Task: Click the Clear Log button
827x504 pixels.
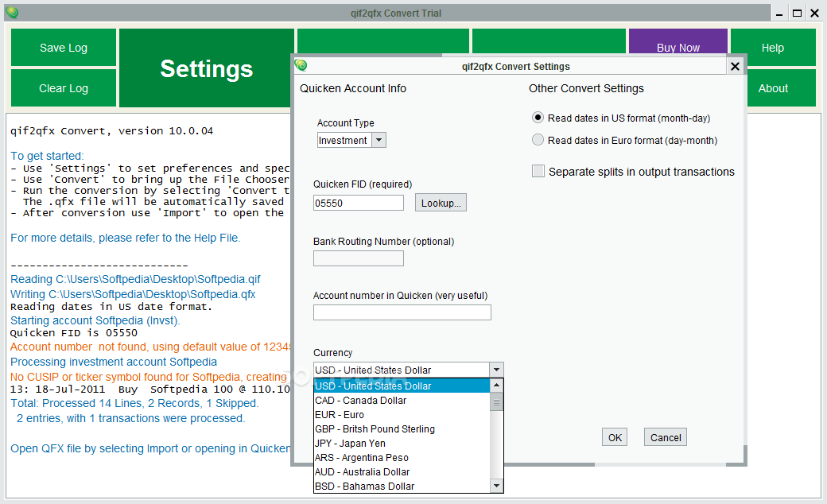Action: pyautogui.click(x=64, y=88)
